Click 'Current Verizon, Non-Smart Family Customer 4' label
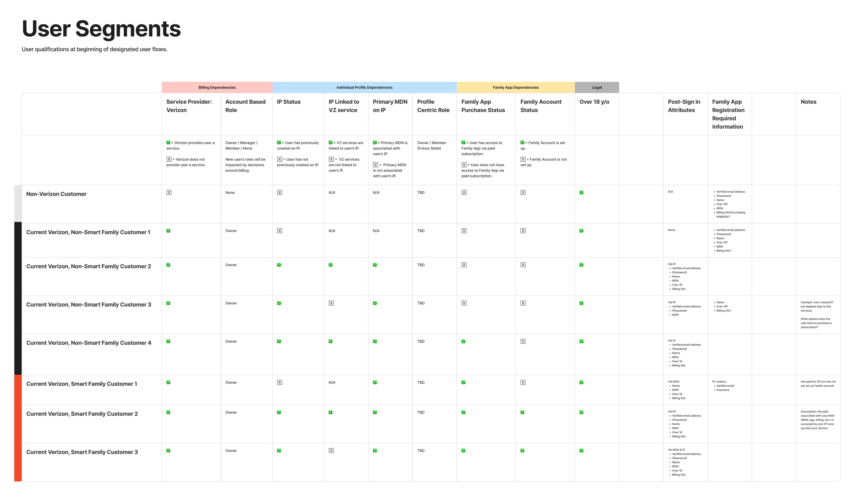Screen dimensions: 861x504 click(89, 343)
